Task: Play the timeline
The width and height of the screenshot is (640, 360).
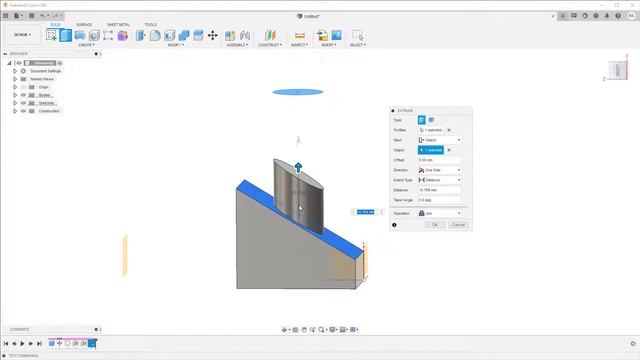Action: coord(22,344)
